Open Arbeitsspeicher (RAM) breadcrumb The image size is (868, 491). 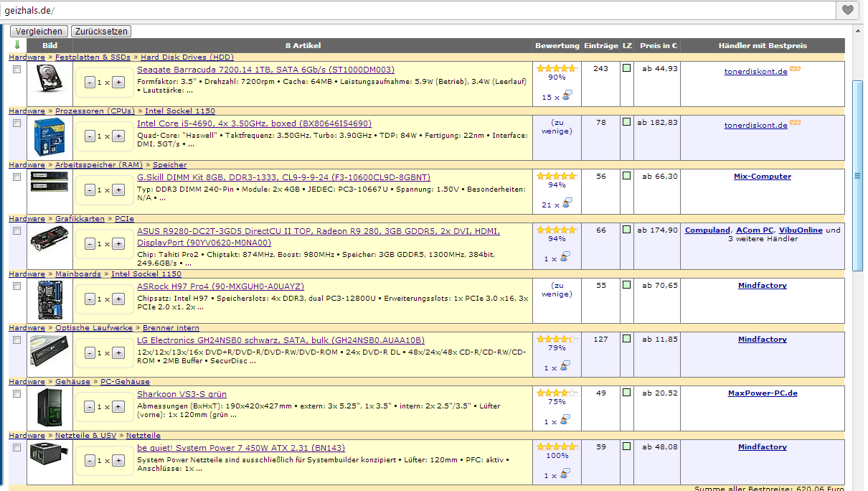coord(99,165)
